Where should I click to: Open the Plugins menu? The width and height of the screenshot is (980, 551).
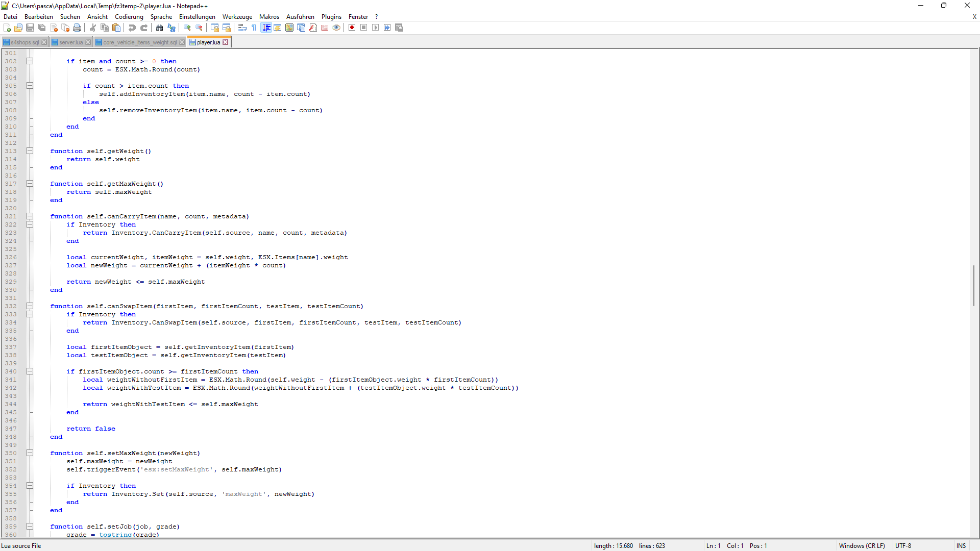331,17
